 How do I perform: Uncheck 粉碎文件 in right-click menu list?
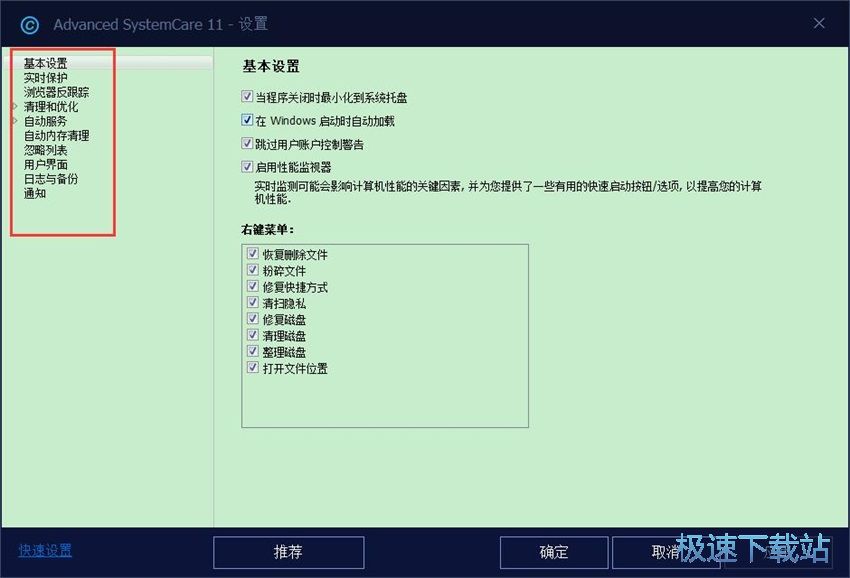pos(253,269)
